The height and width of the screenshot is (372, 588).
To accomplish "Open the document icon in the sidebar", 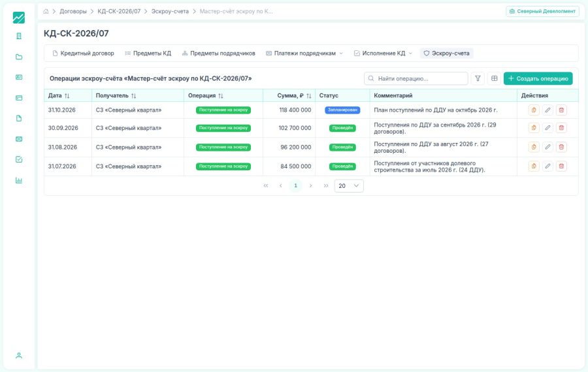I will click(x=19, y=118).
